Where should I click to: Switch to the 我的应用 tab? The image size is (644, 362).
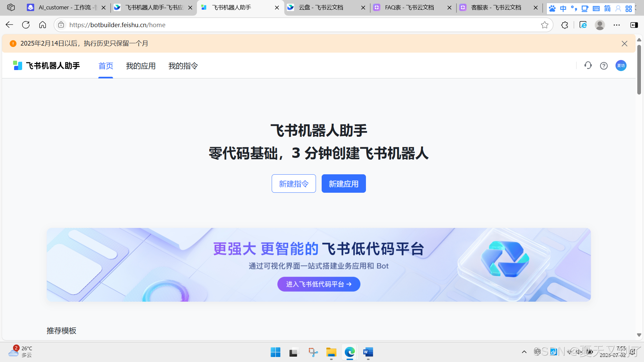click(x=141, y=66)
